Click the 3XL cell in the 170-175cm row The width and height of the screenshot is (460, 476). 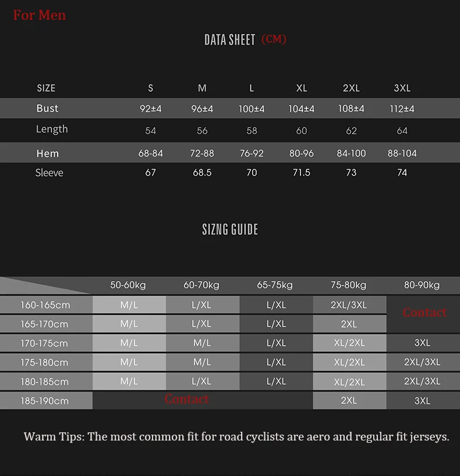pos(422,343)
